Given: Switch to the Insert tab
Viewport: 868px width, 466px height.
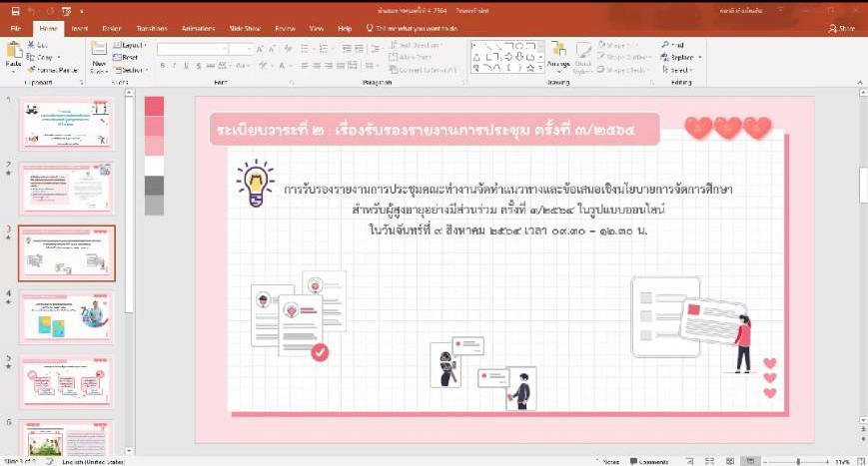Looking at the screenshot, I should (80, 28).
